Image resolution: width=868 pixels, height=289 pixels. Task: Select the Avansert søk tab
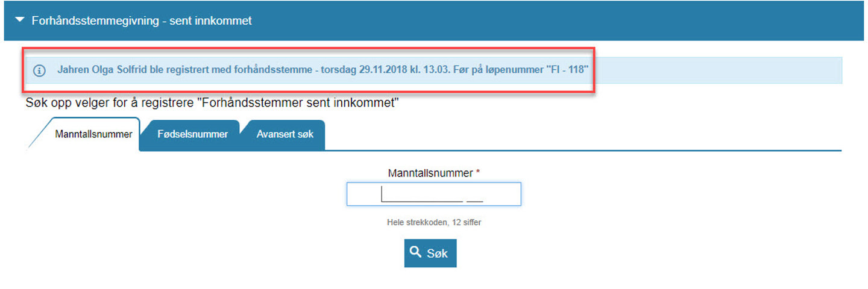[285, 134]
